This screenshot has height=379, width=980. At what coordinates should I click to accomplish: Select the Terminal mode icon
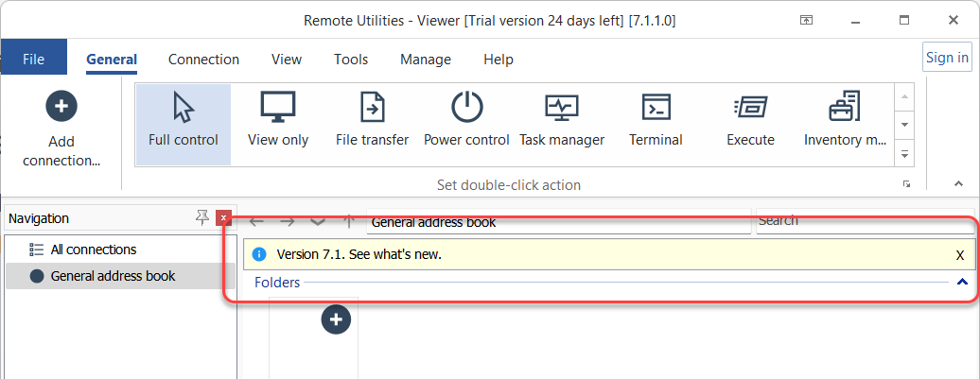tap(656, 108)
